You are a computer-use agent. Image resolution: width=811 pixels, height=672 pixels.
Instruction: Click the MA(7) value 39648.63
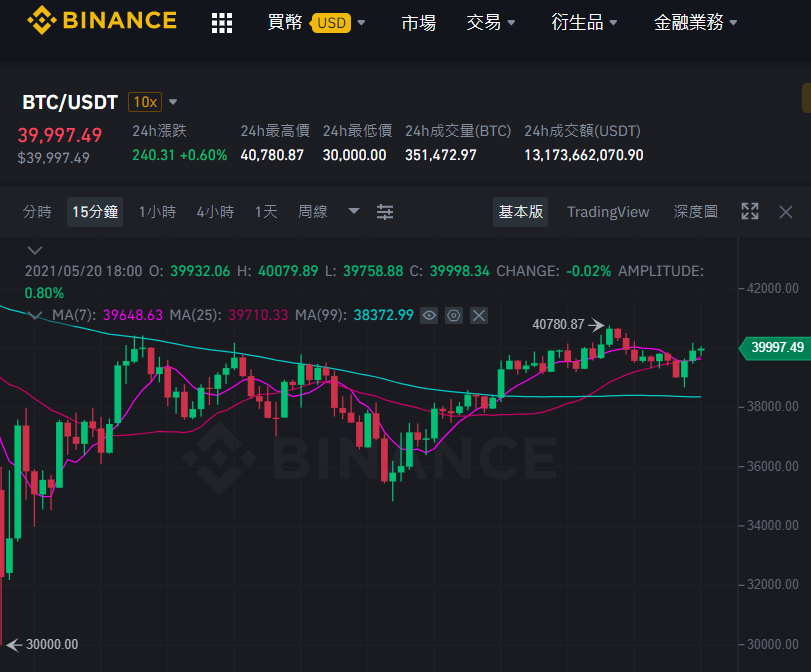[x=133, y=315]
